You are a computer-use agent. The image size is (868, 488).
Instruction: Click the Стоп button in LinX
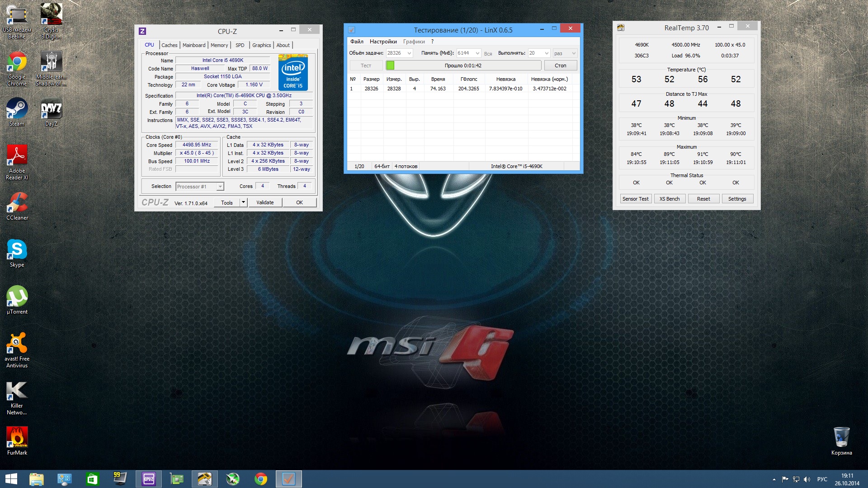click(561, 66)
